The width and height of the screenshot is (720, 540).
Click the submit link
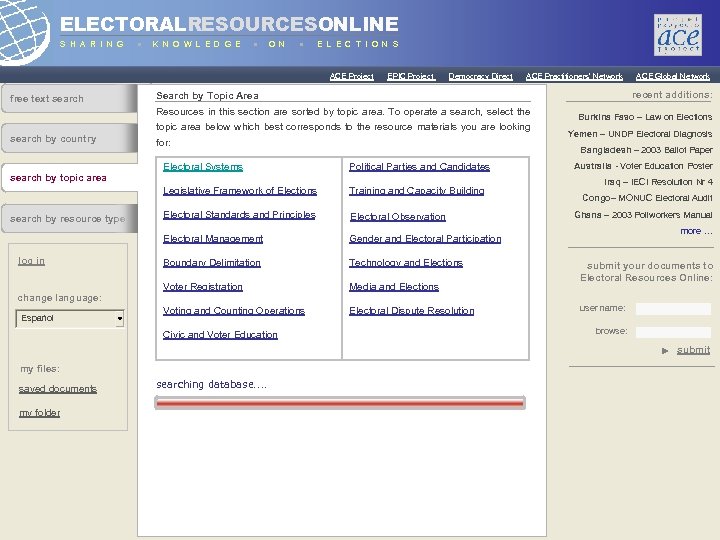tap(693, 350)
